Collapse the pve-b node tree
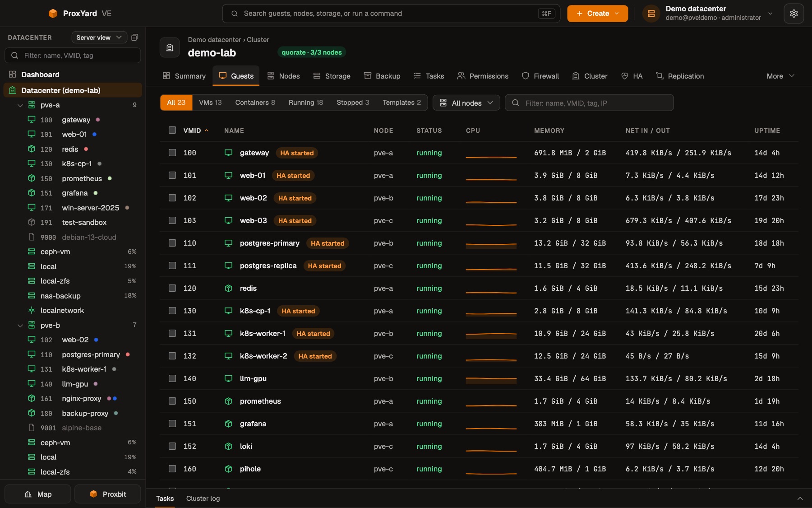This screenshot has width=812, height=508. (x=20, y=325)
